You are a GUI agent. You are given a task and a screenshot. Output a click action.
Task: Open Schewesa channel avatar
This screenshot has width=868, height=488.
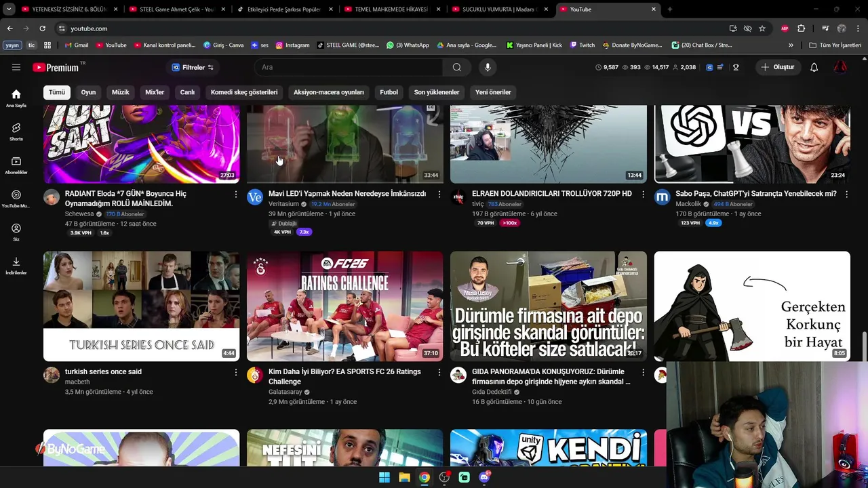(x=52, y=197)
